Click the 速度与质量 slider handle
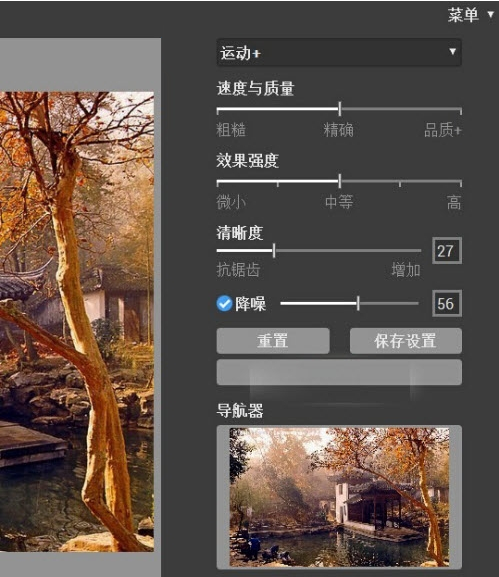 [340, 109]
